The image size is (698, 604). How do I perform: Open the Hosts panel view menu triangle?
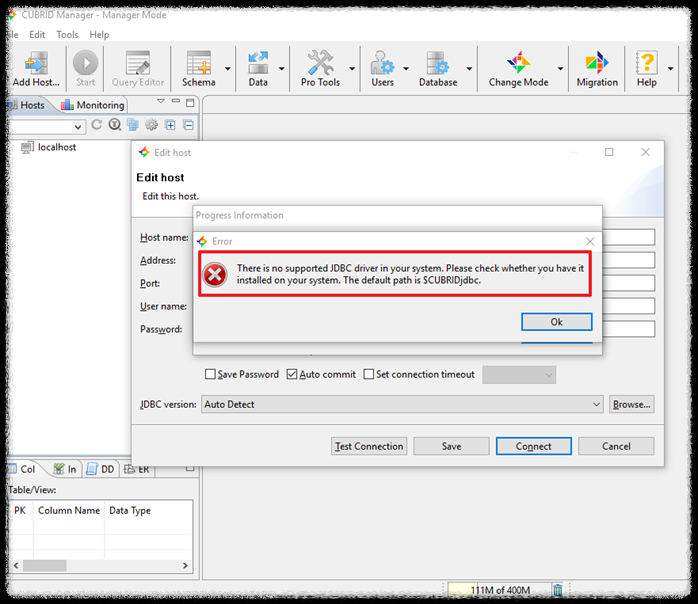tap(161, 101)
